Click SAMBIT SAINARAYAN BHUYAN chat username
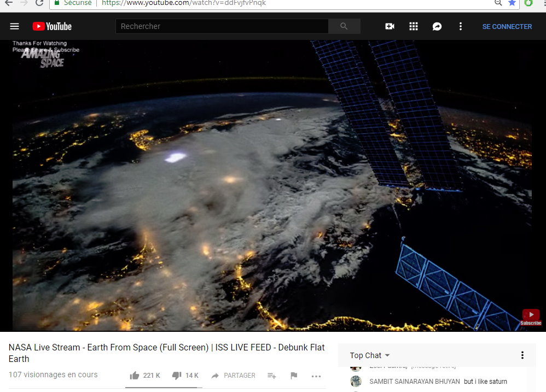 click(x=414, y=382)
